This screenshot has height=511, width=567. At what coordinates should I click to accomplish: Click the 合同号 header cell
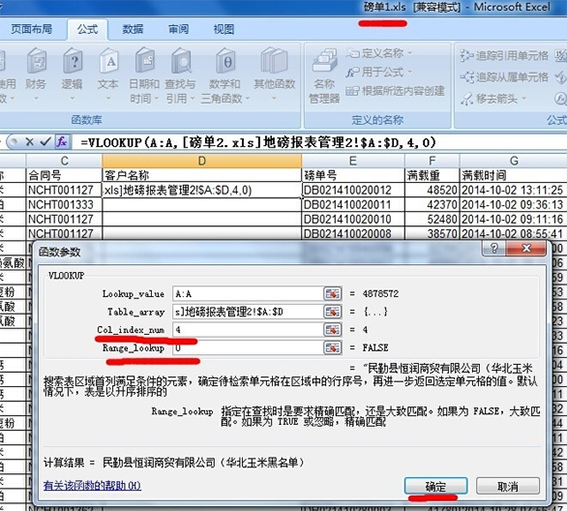[64, 175]
